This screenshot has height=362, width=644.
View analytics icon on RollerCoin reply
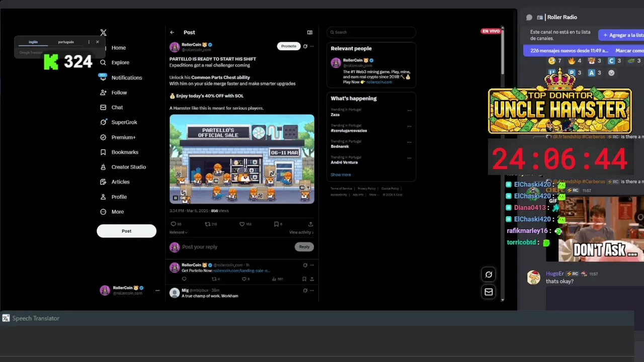(x=274, y=279)
